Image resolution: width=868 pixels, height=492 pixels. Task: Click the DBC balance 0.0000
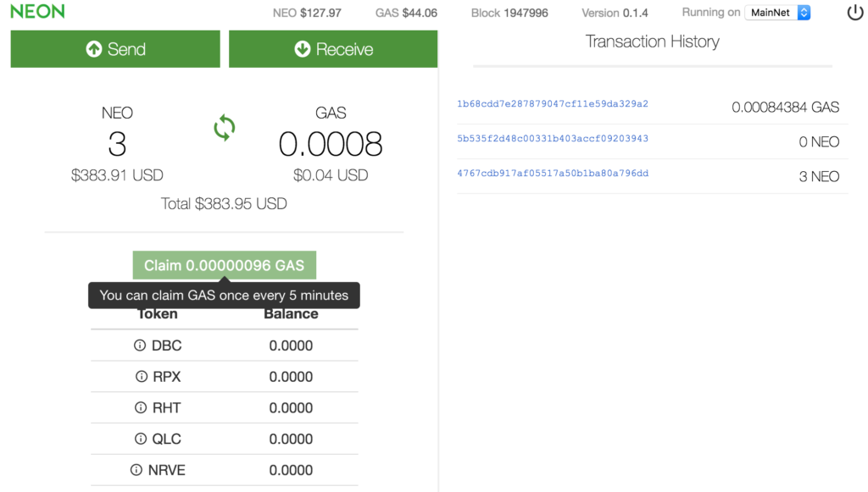click(x=291, y=346)
